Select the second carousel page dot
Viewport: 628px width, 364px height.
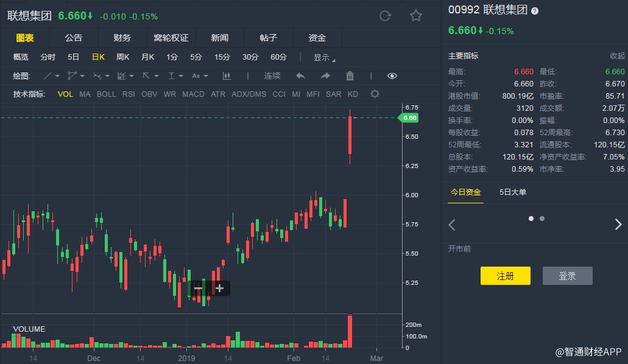(542, 219)
